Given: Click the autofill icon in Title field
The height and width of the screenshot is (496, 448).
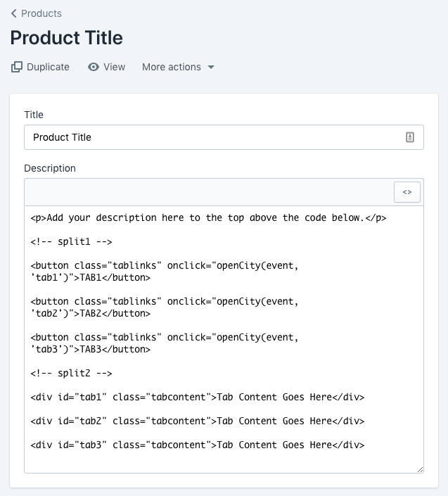Looking at the screenshot, I should pos(410,137).
